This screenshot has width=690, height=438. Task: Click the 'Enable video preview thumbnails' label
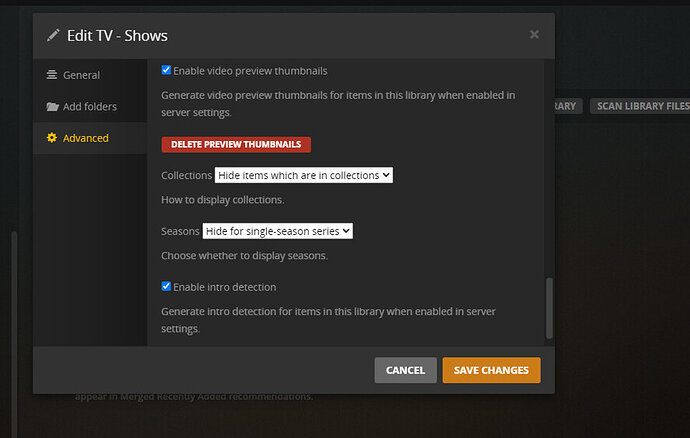pos(250,71)
